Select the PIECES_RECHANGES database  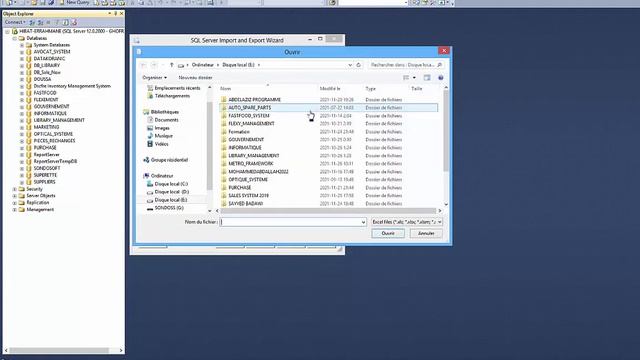(x=54, y=141)
